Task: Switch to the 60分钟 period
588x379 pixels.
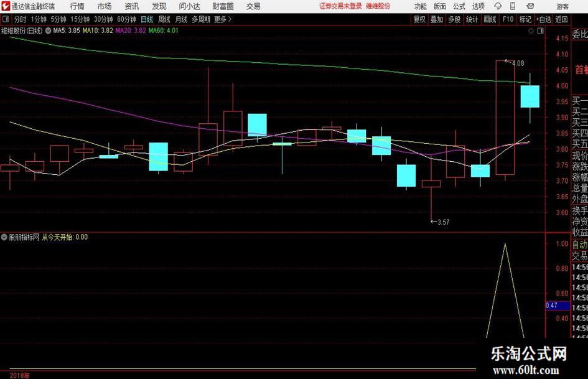Action: (x=127, y=19)
